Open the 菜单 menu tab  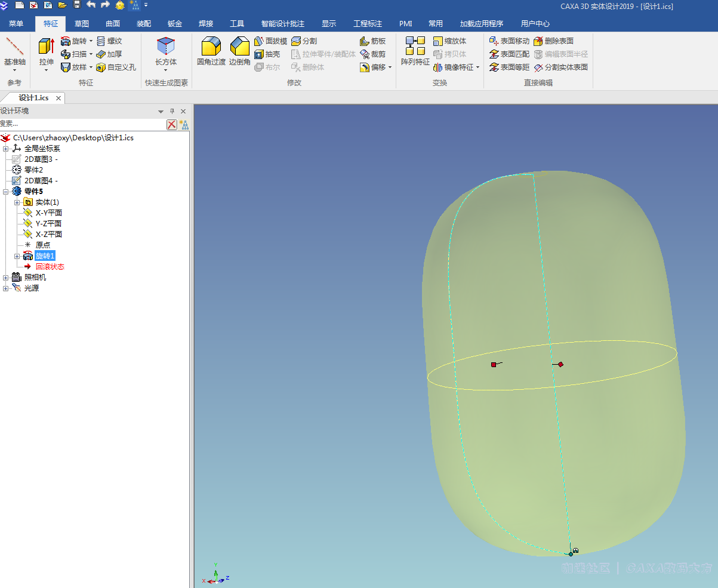coord(16,24)
